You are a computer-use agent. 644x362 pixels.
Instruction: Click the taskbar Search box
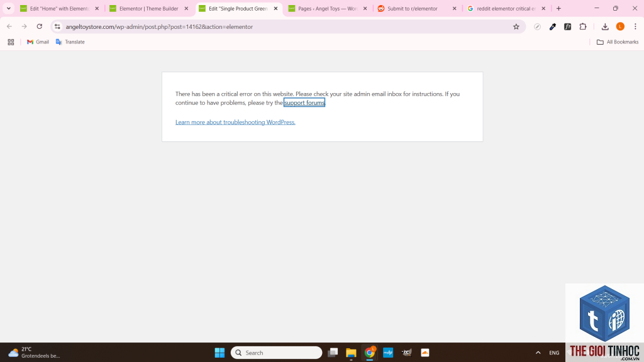[x=277, y=353]
